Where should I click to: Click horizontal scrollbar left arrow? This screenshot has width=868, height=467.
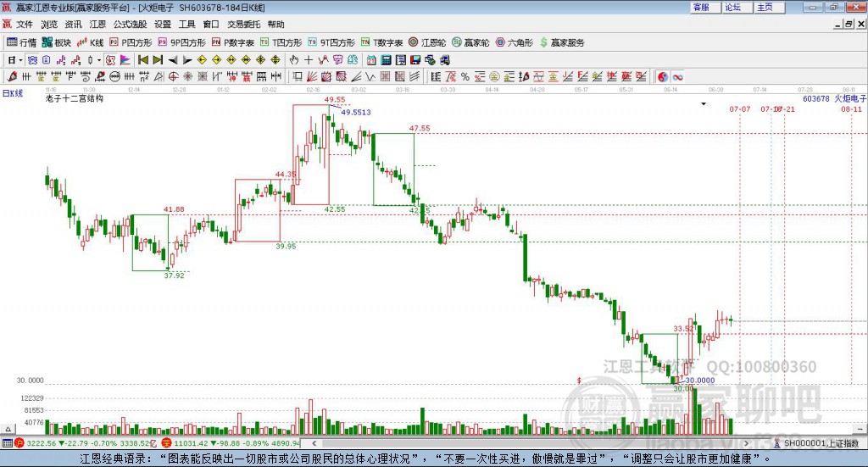click(314, 443)
